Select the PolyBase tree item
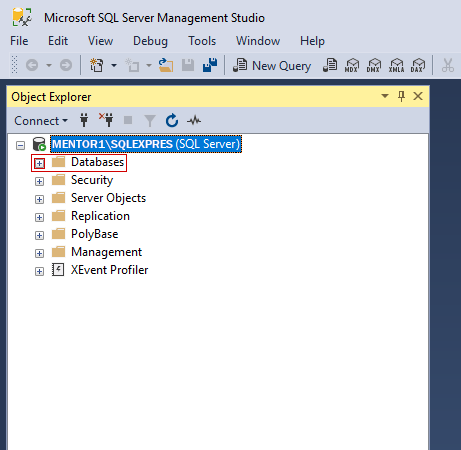This screenshot has width=461, height=450. click(x=95, y=234)
